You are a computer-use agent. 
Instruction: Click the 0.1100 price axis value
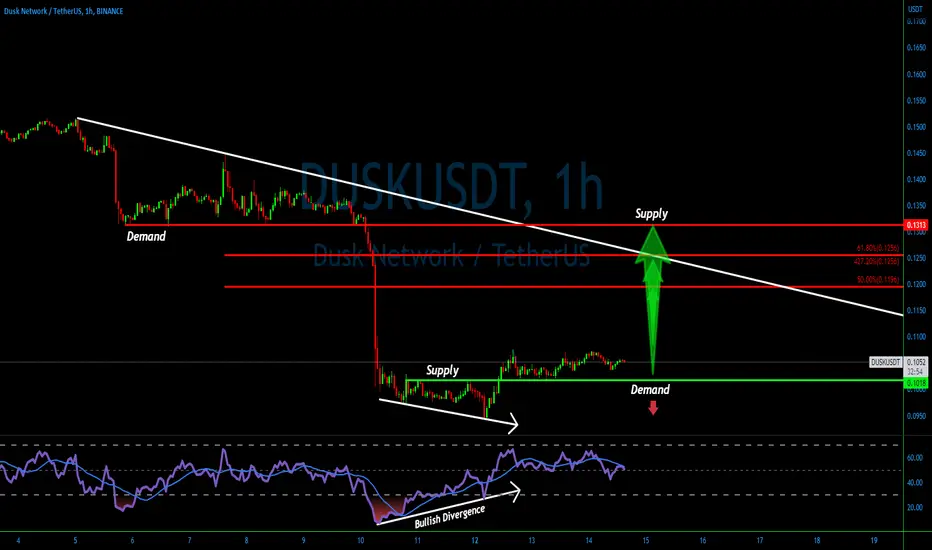(x=916, y=337)
